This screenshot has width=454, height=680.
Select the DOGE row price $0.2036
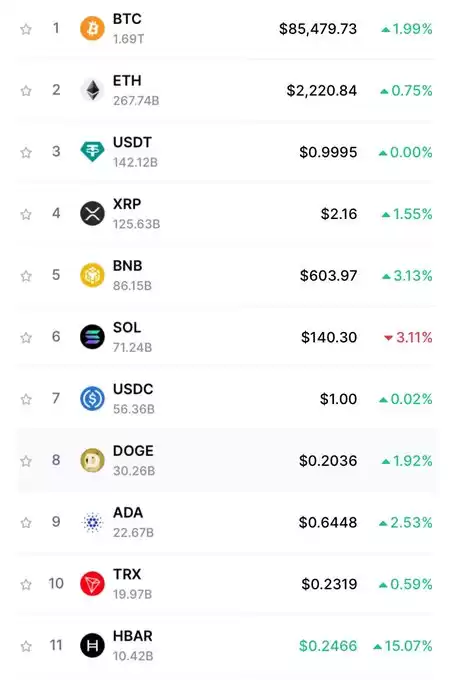(x=328, y=461)
